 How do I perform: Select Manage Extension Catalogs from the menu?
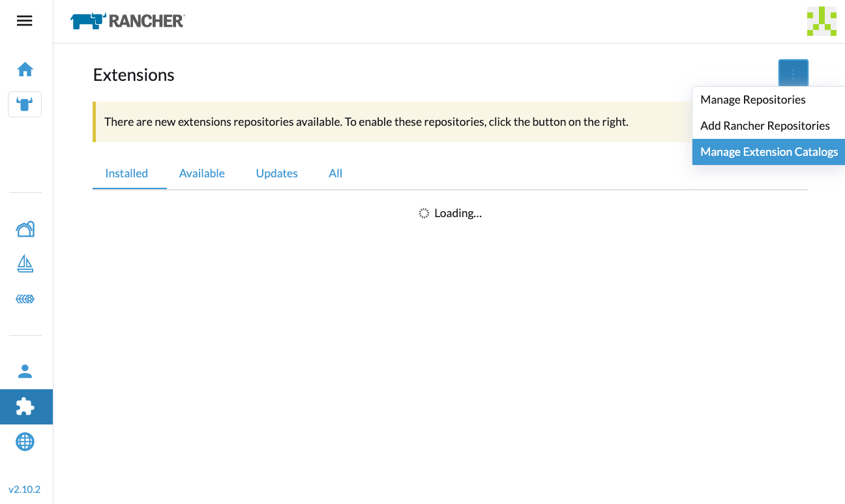pos(768,151)
